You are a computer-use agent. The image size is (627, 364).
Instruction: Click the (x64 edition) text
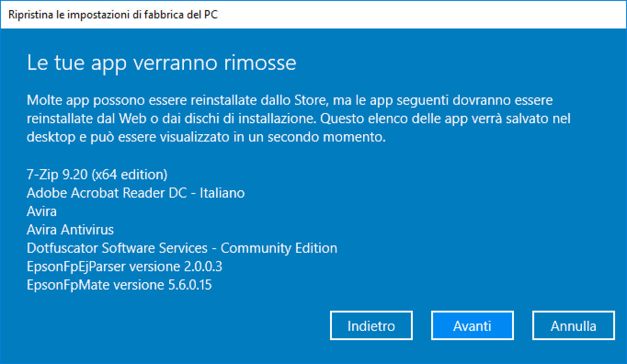pos(129,175)
